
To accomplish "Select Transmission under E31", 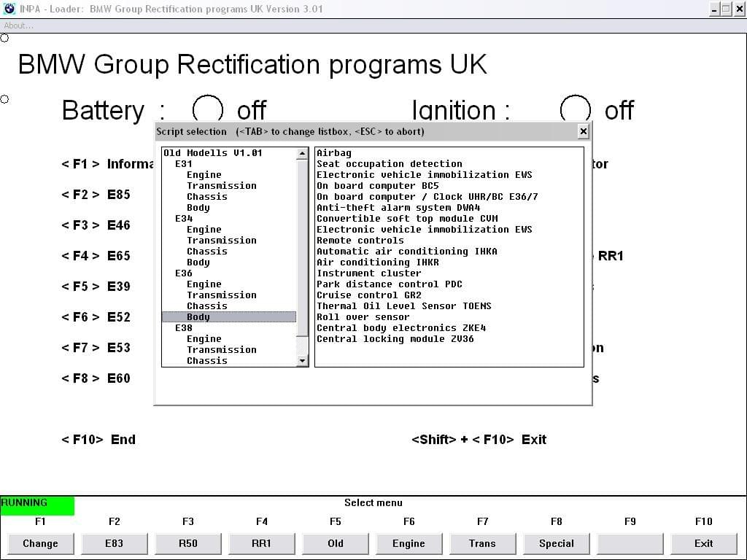I will tap(222, 186).
